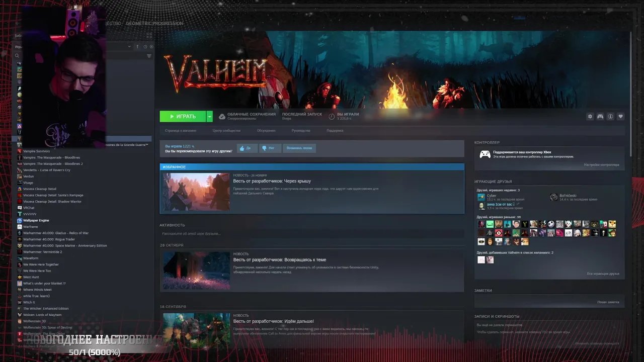
Task: Choose Возможно, позже option
Action: (299, 148)
